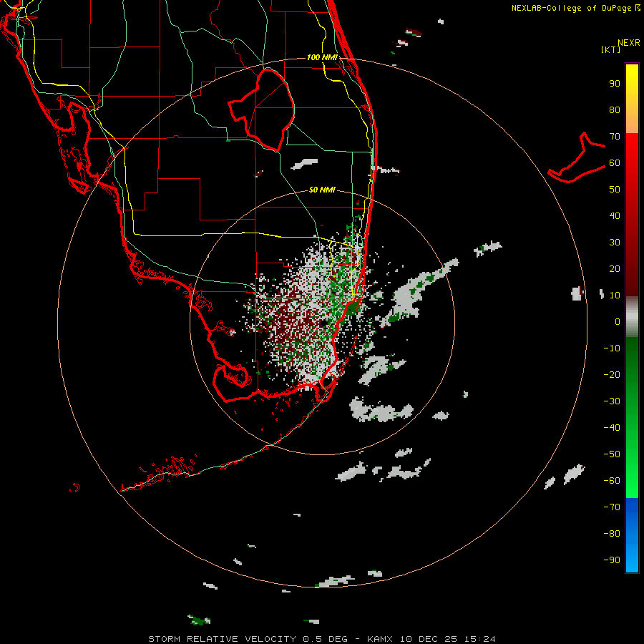Click the 0.5 DEG elevation text in the caption
This screenshot has width=644, height=644.
pyautogui.click(x=326, y=639)
